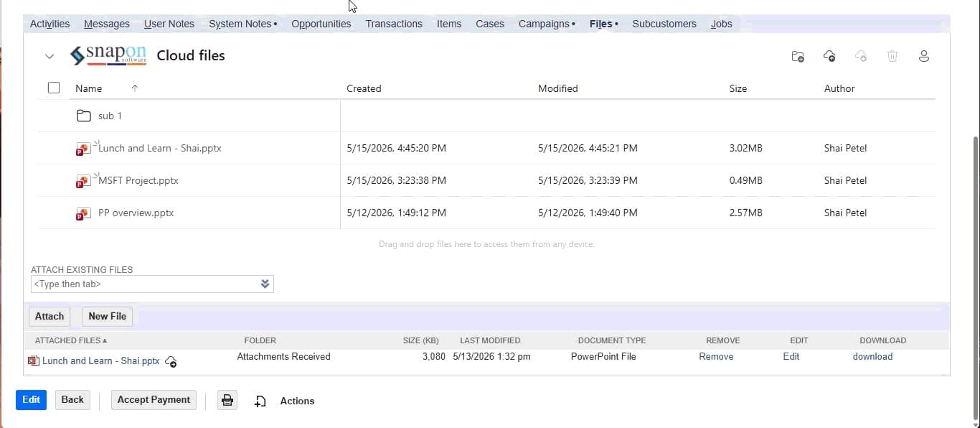Open the Subcustomers tab
The height and width of the screenshot is (428, 980).
(664, 24)
